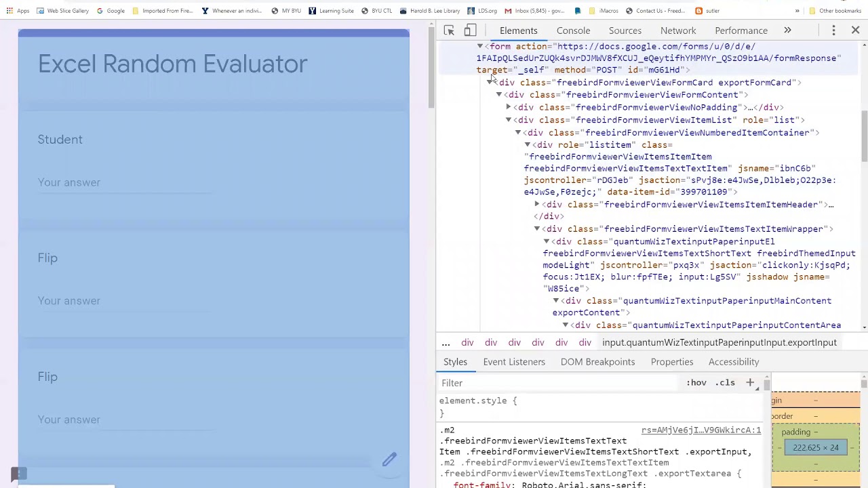Open the Google bookmark

[x=111, y=11]
